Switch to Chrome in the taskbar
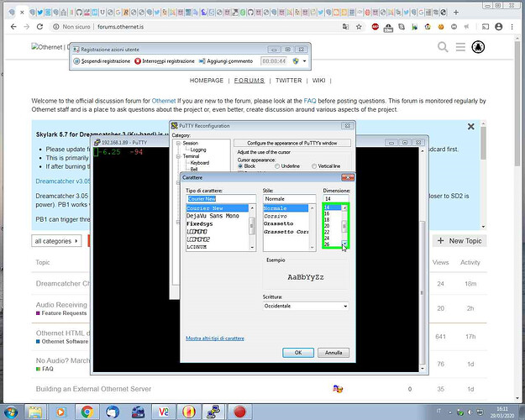 pyautogui.click(x=87, y=412)
